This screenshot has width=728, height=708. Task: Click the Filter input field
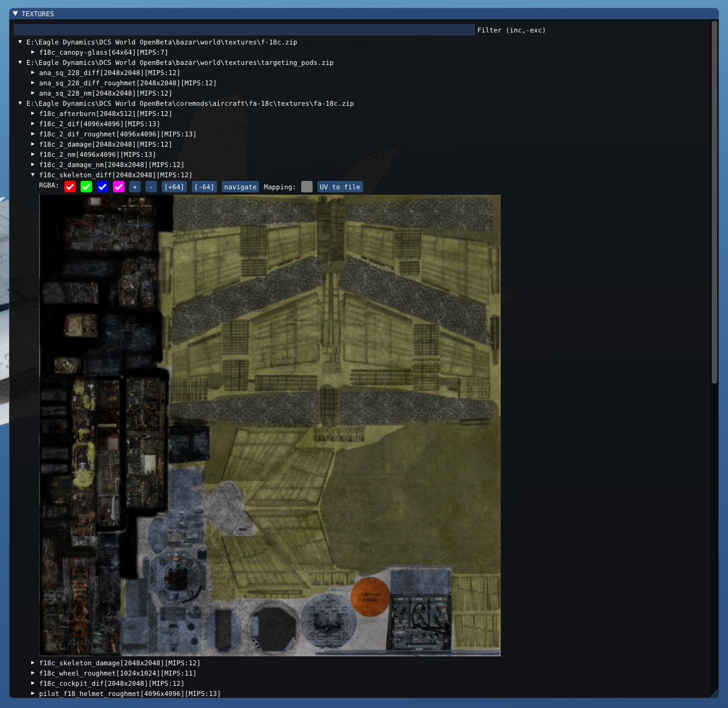click(243, 30)
